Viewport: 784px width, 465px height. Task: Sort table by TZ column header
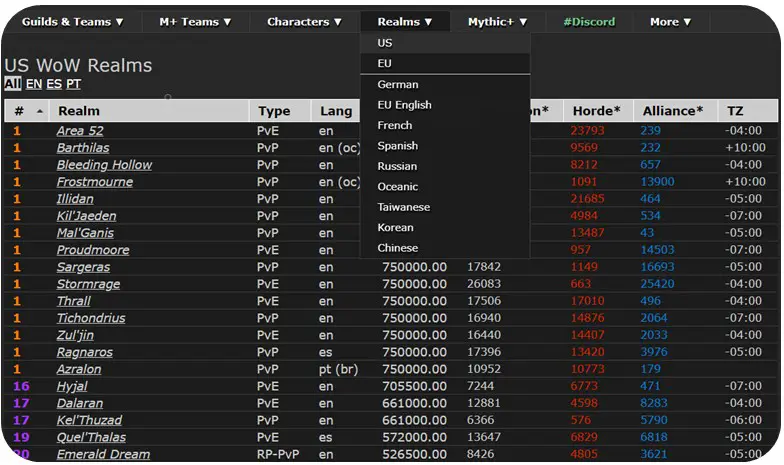point(748,111)
